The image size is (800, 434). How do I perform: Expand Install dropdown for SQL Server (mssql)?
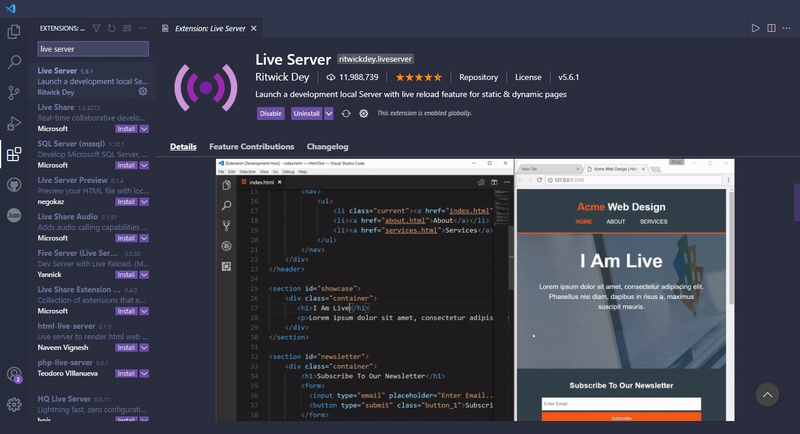click(x=144, y=165)
